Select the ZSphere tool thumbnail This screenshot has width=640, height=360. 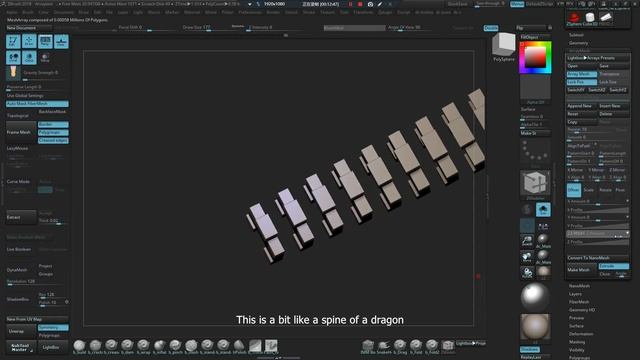coord(573,18)
